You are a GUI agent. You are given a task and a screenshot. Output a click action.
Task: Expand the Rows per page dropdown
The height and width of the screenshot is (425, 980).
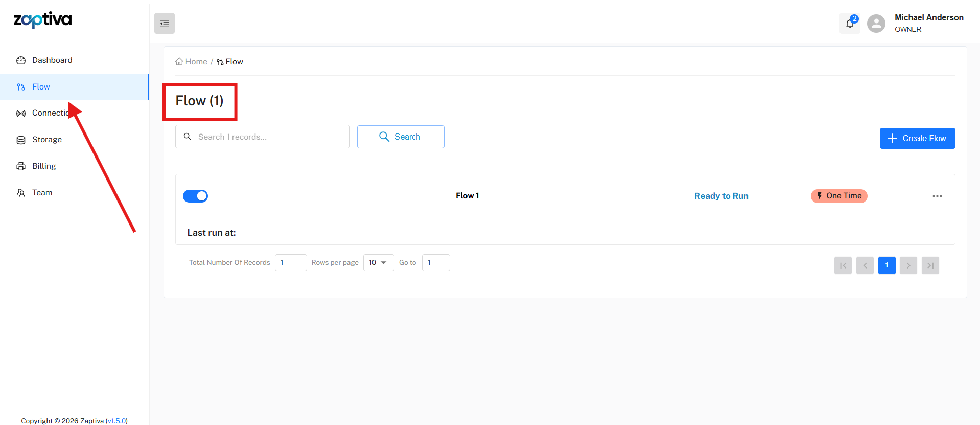[378, 263]
